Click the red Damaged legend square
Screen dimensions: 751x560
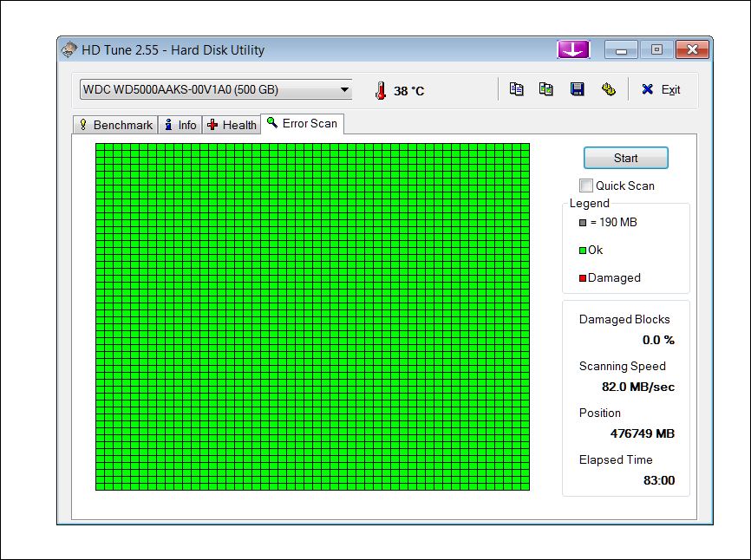coord(583,278)
